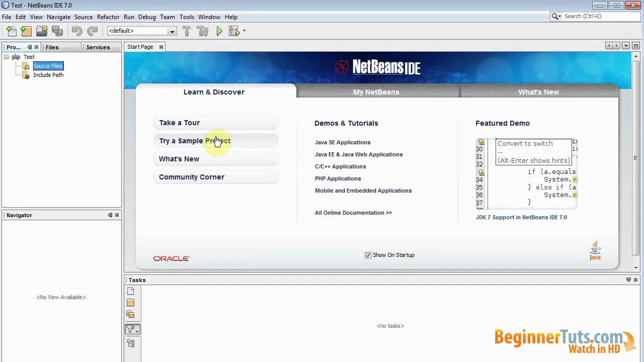Click the maximize editor window icon

[636, 45]
